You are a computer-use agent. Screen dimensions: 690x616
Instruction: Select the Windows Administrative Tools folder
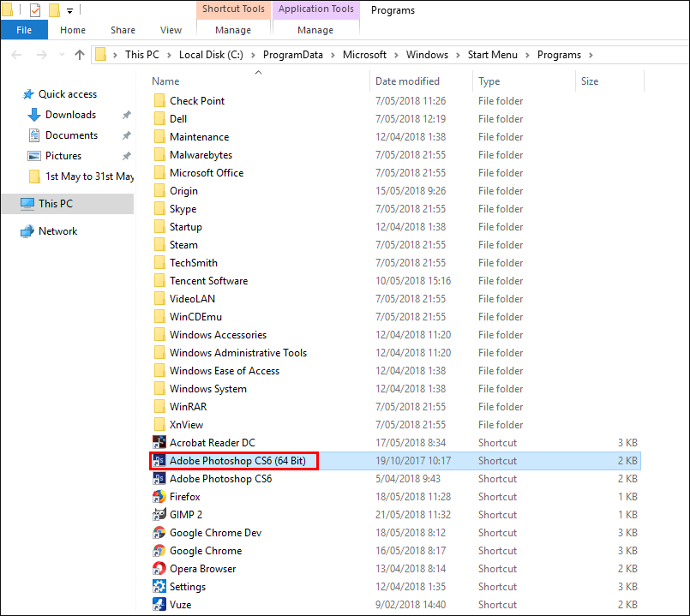pyautogui.click(x=238, y=353)
